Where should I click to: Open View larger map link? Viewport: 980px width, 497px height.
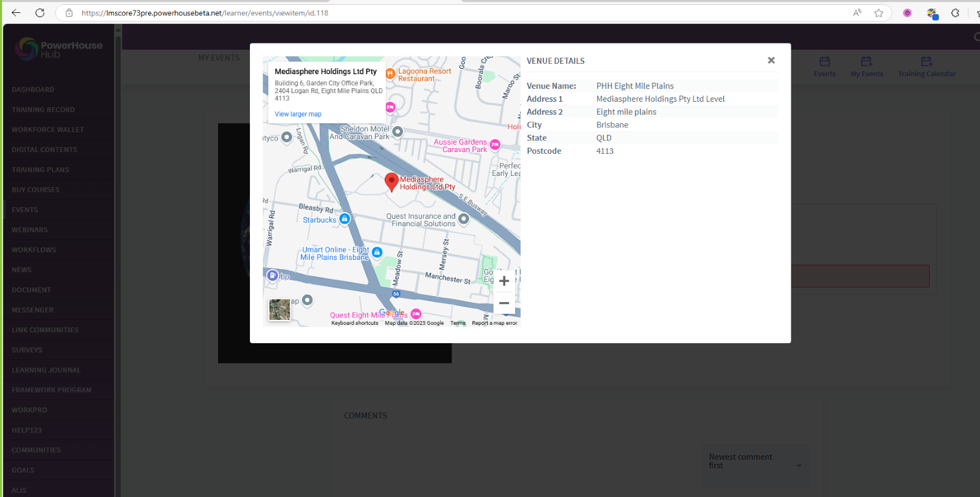298,114
